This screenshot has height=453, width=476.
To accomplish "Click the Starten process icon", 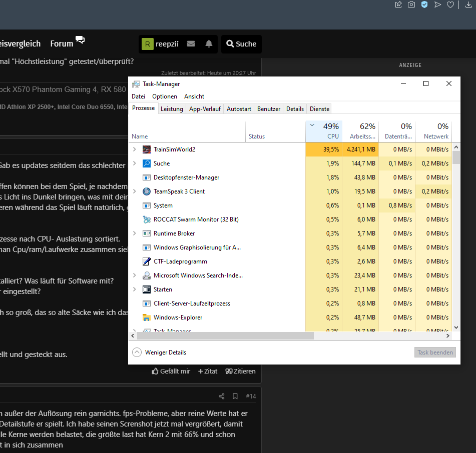I will [x=147, y=289].
